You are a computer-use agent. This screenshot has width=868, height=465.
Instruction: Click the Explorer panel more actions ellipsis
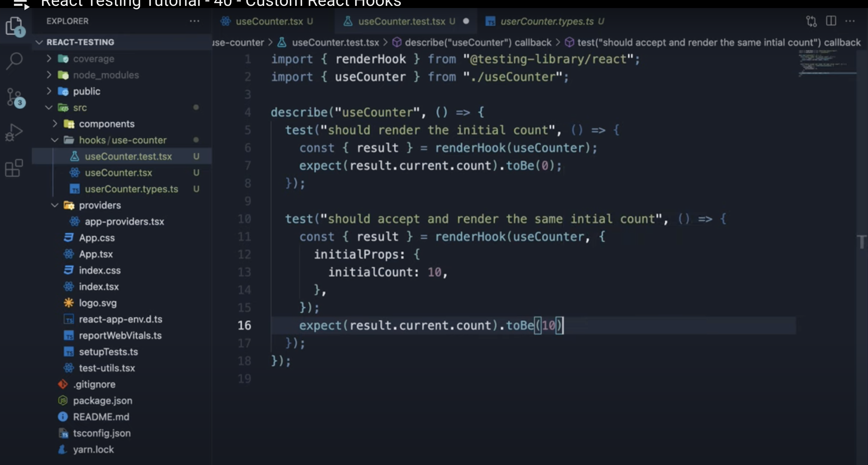click(194, 21)
